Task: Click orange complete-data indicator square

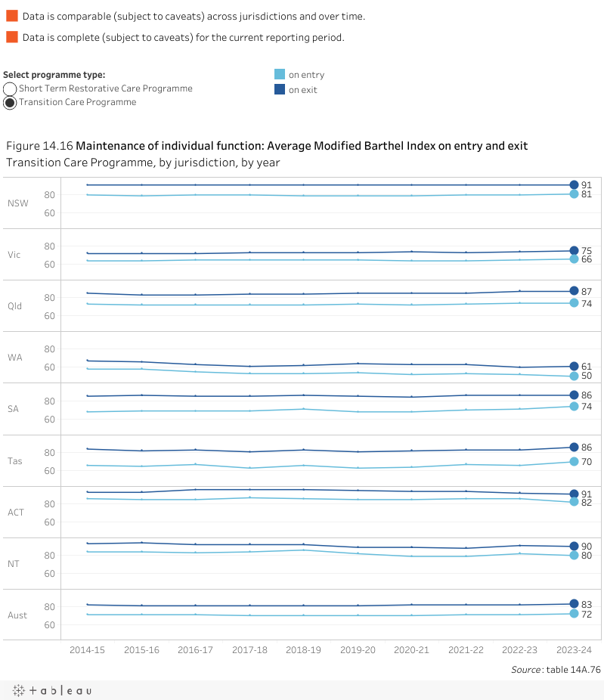Action: pyautogui.click(x=11, y=37)
